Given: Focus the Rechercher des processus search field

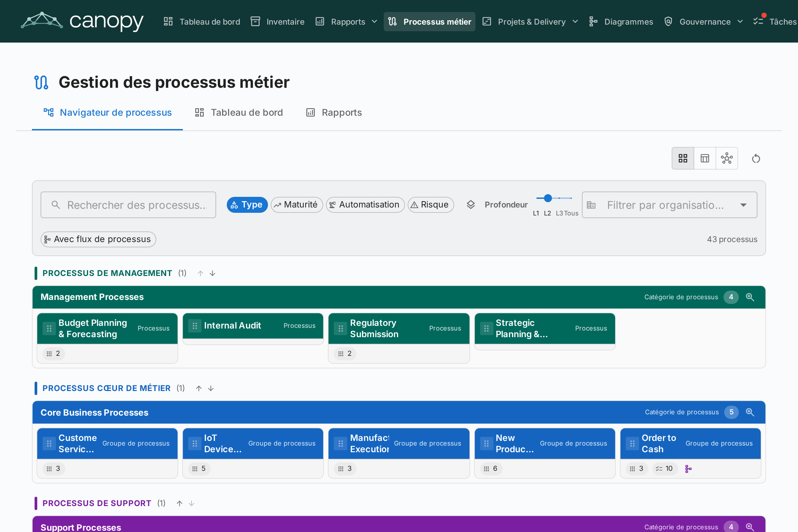Looking at the screenshot, I should click(x=128, y=204).
